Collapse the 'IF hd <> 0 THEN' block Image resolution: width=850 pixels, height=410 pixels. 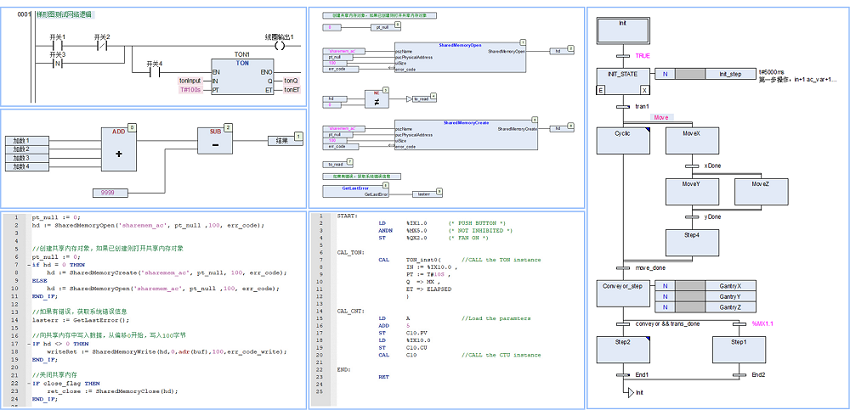pyautogui.click(x=28, y=344)
